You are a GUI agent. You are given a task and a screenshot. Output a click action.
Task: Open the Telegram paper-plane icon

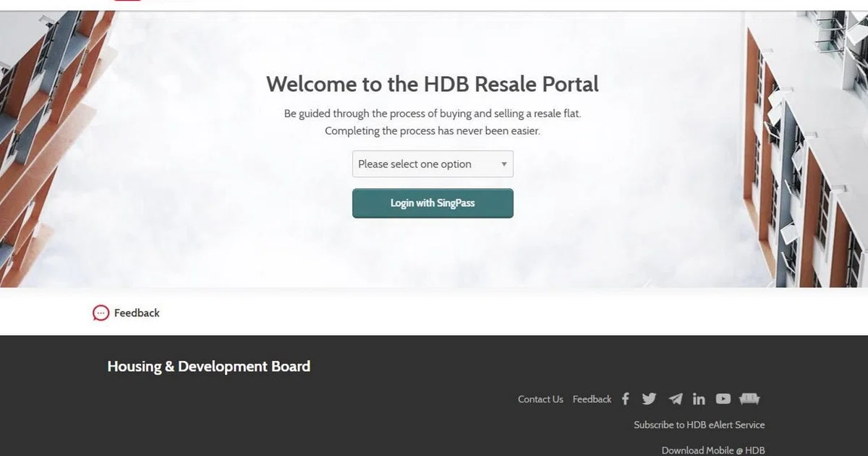(676, 399)
